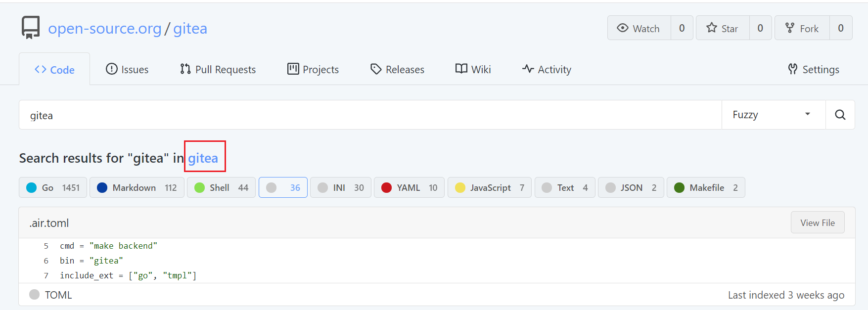Click code line 6 bin = "gitea"

[x=91, y=261]
